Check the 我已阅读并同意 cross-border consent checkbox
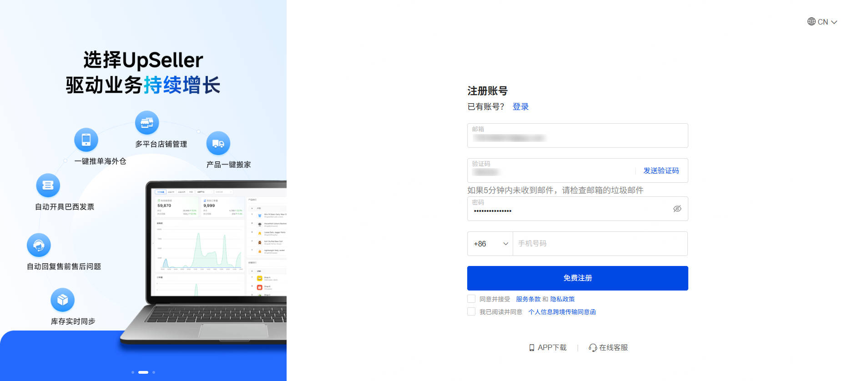 471,311
